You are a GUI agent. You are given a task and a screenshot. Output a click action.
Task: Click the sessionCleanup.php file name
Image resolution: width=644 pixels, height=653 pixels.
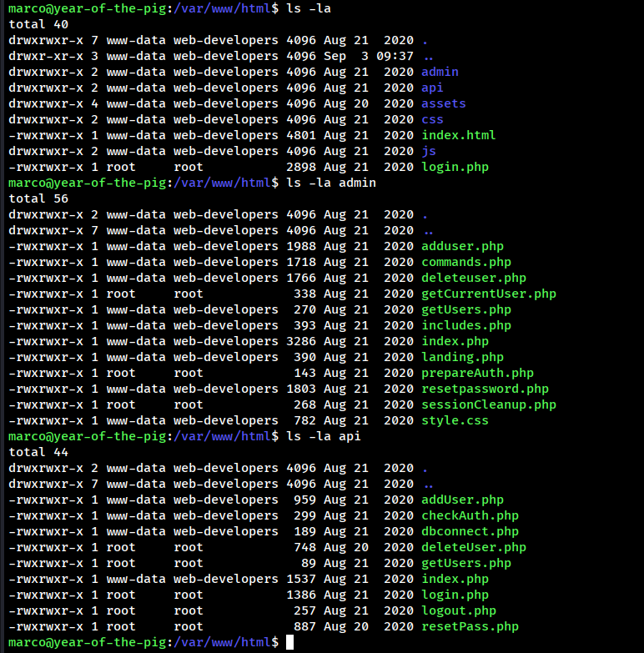488,404
